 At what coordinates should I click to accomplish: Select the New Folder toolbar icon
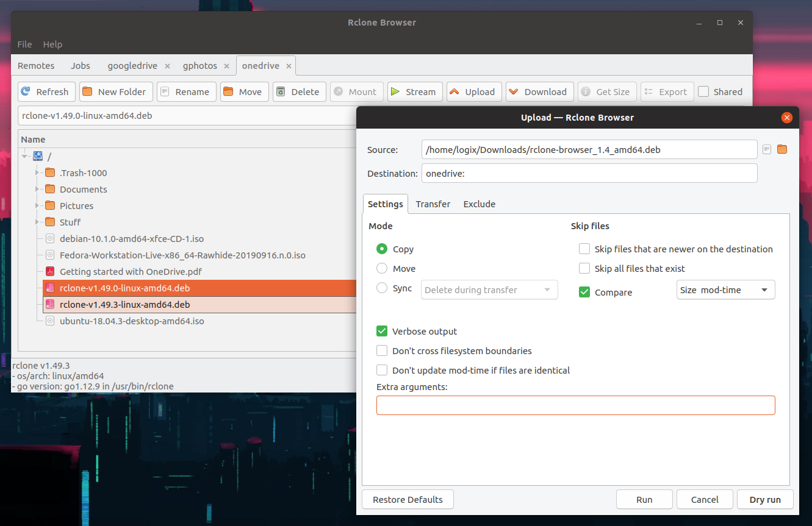pyautogui.click(x=116, y=91)
